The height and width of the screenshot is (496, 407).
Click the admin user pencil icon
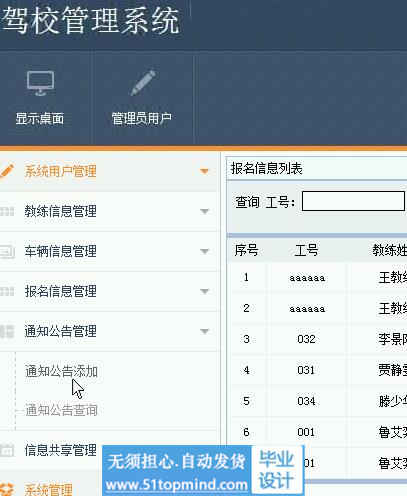click(143, 83)
